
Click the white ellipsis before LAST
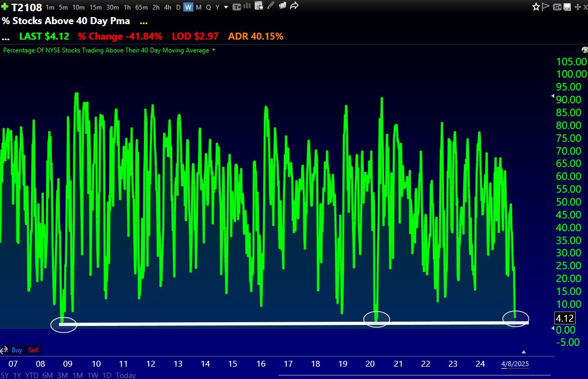[x=6, y=39]
